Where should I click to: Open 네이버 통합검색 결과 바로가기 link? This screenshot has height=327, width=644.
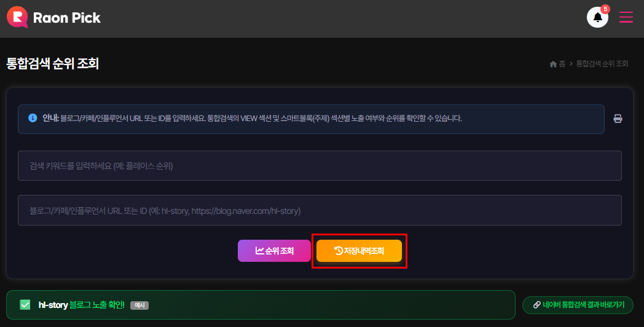coord(578,305)
